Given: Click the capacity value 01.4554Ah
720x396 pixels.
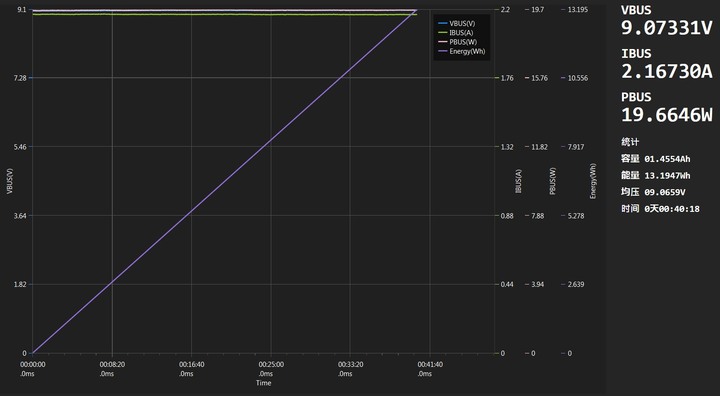Looking at the screenshot, I should pyautogui.click(x=667, y=159).
